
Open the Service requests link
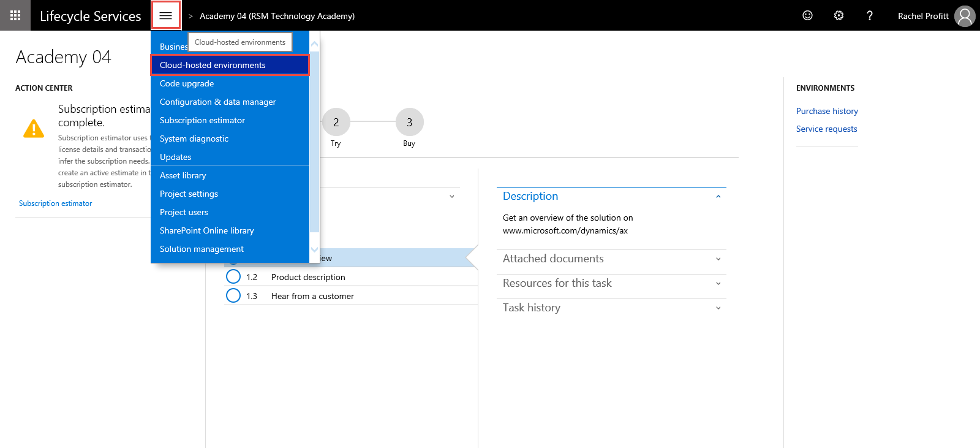click(x=826, y=129)
